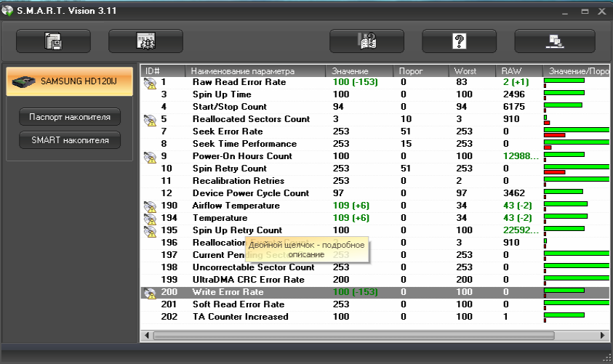Click warning icon beside Airflow Temperature
This screenshot has height=364, width=613.
[151, 206]
